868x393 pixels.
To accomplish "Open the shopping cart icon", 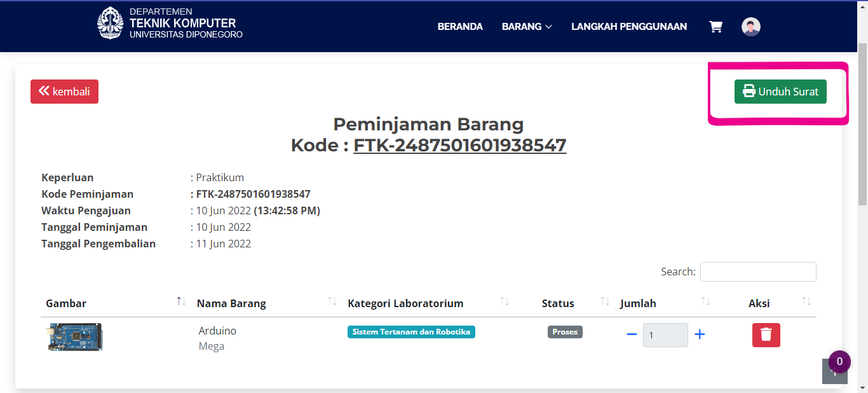I will pos(715,27).
